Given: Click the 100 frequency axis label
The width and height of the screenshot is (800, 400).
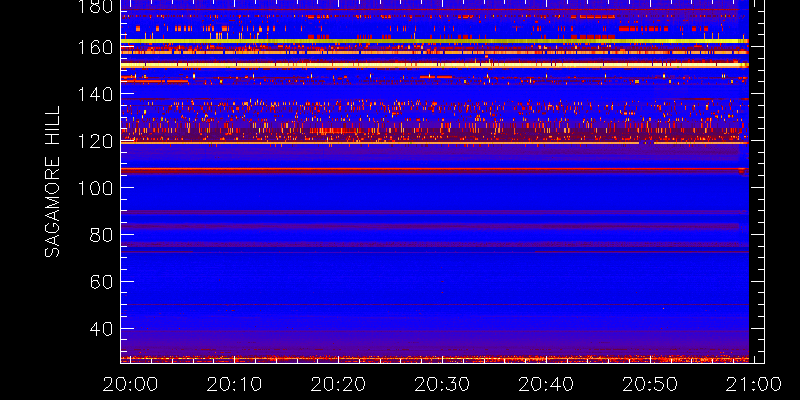Looking at the screenshot, I should [95, 188].
